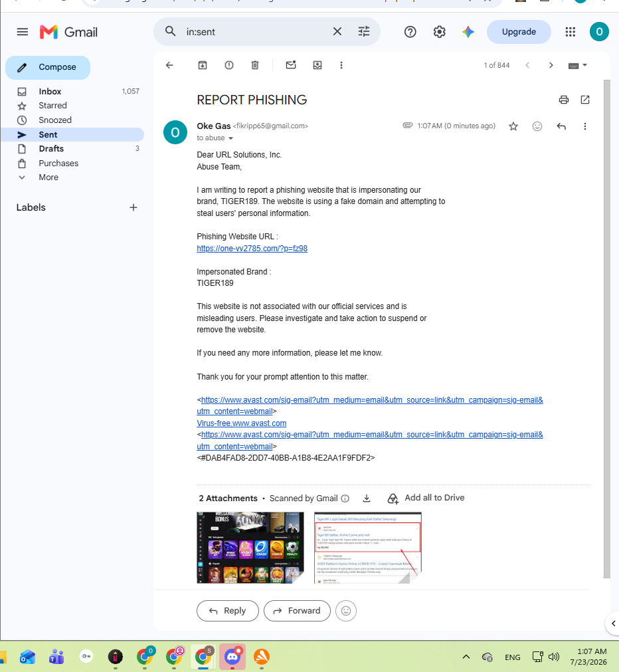Open the Gemini sparkle icon
619x672 pixels.
tap(468, 32)
